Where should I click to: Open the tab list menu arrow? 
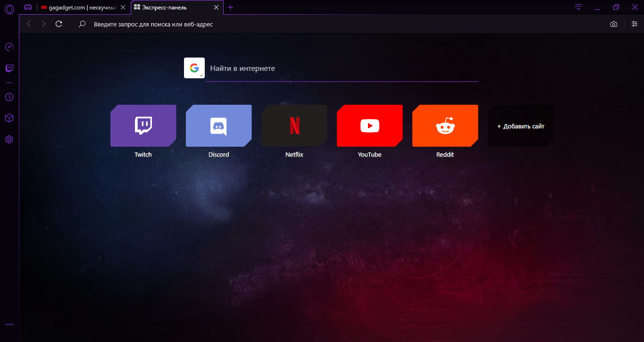pos(578,7)
